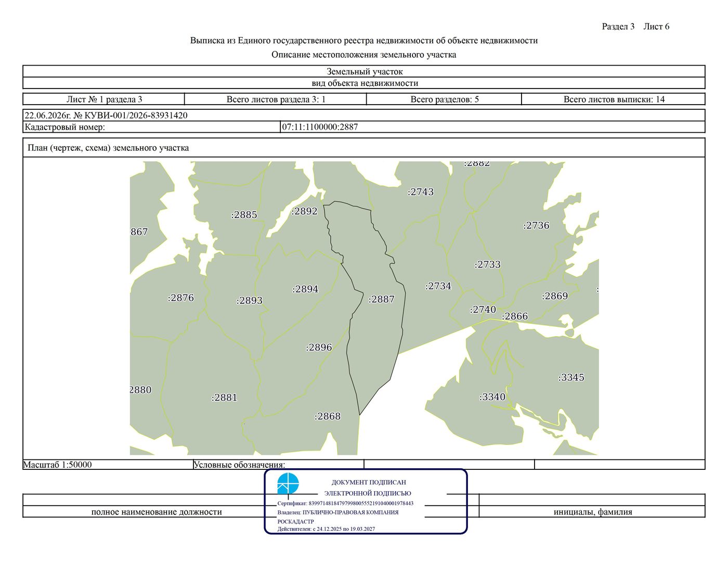Click 'Всего разделов: 5' cell
728x563 pixels.
[444, 99]
